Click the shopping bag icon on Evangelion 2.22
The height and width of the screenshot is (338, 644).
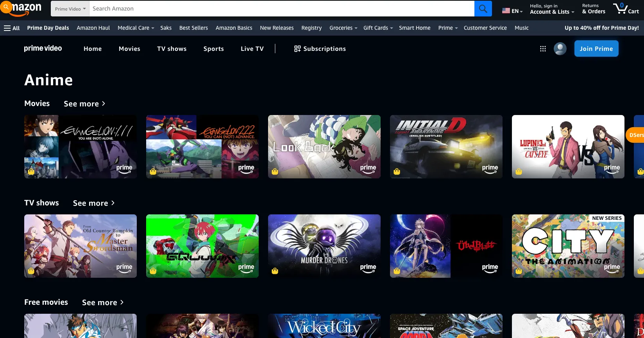[153, 171]
